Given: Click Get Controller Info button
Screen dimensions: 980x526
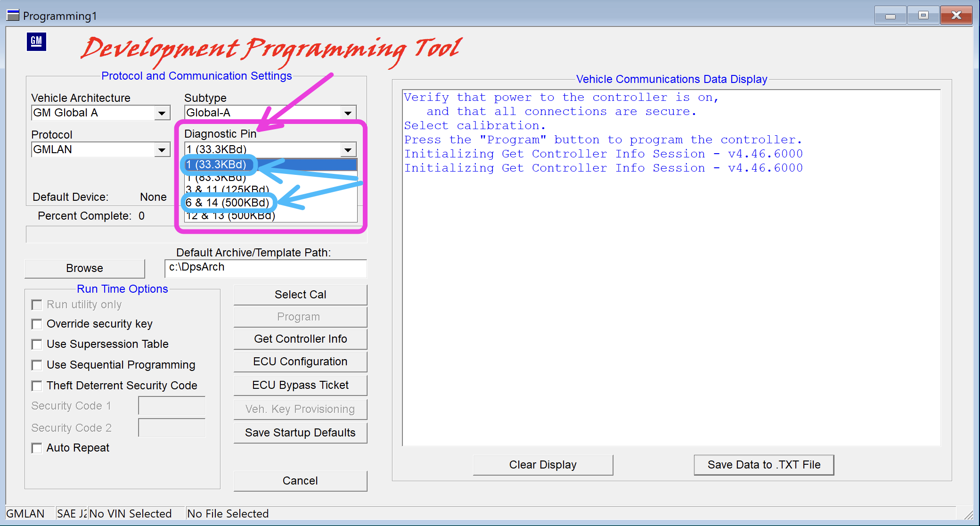Looking at the screenshot, I should point(300,339).
